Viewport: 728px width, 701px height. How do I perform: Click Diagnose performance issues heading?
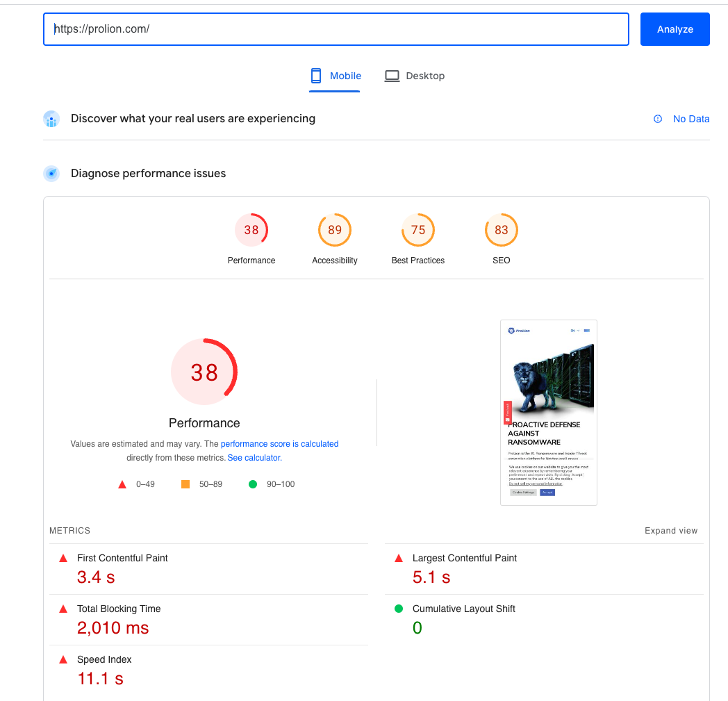click(148, 174)
